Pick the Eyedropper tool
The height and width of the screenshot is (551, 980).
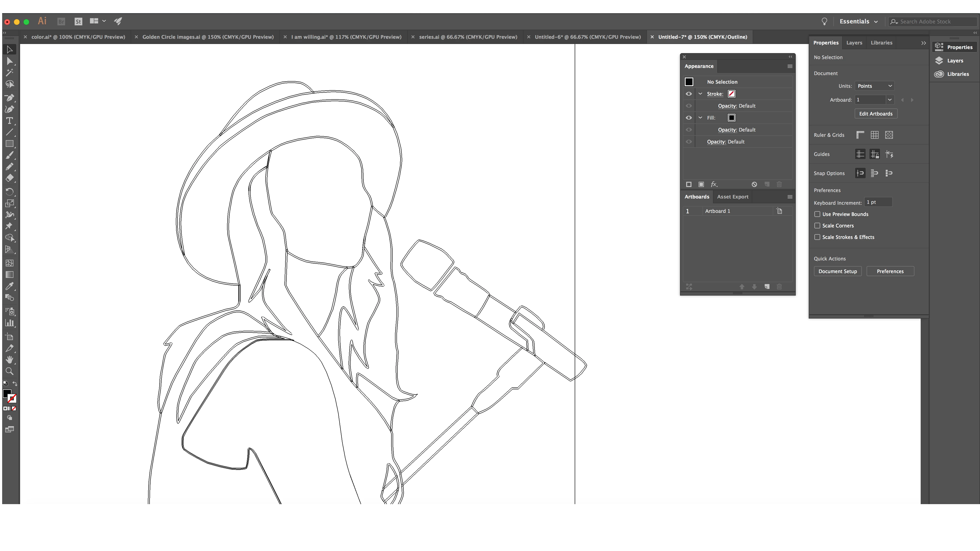click(10, 286)
